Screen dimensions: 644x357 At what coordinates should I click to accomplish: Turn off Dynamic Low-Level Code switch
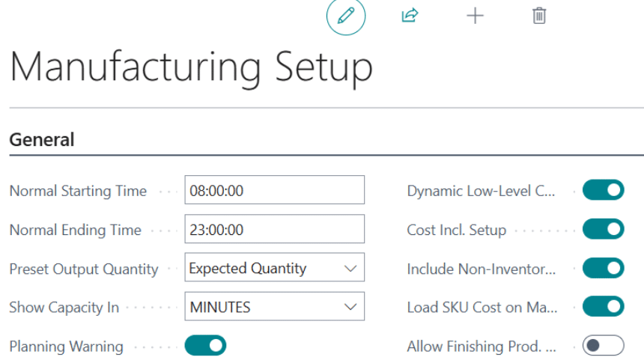603,190
